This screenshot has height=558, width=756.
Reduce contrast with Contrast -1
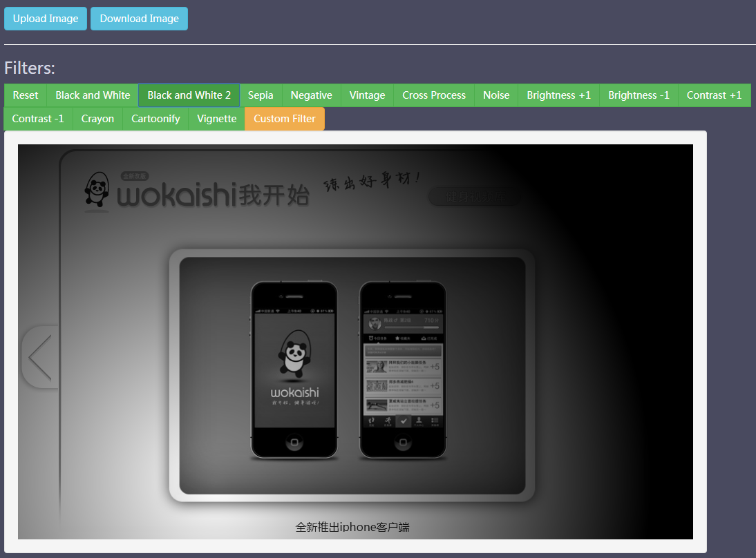38,119
